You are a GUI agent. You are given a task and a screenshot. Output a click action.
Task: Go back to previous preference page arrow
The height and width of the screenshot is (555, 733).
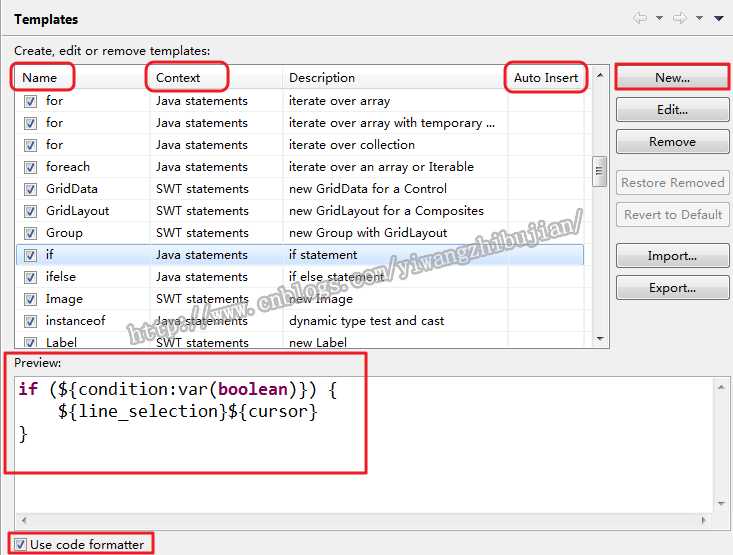click(x=640, y=18)
